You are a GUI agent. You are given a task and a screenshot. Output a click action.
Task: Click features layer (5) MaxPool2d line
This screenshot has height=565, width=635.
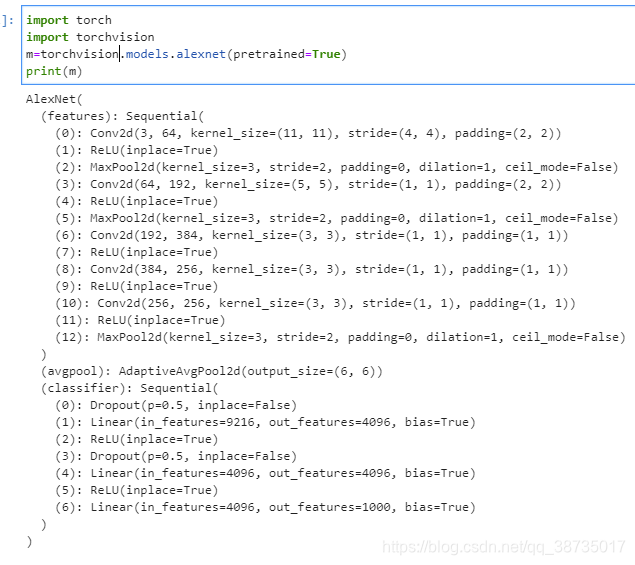point(337,218)
